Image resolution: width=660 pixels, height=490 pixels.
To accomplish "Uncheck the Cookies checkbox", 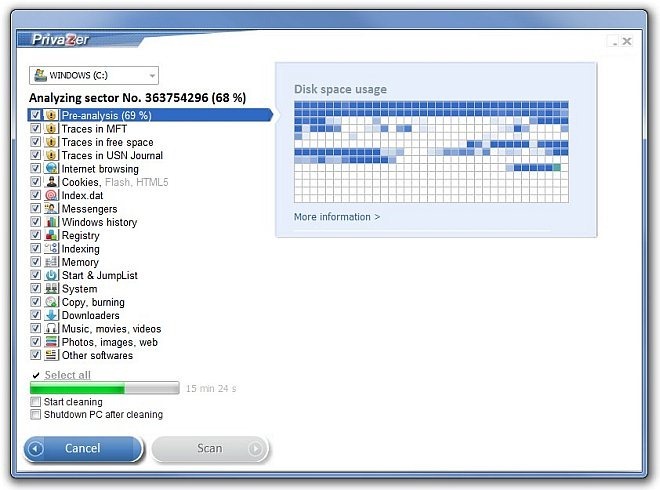I will (35, 181).
